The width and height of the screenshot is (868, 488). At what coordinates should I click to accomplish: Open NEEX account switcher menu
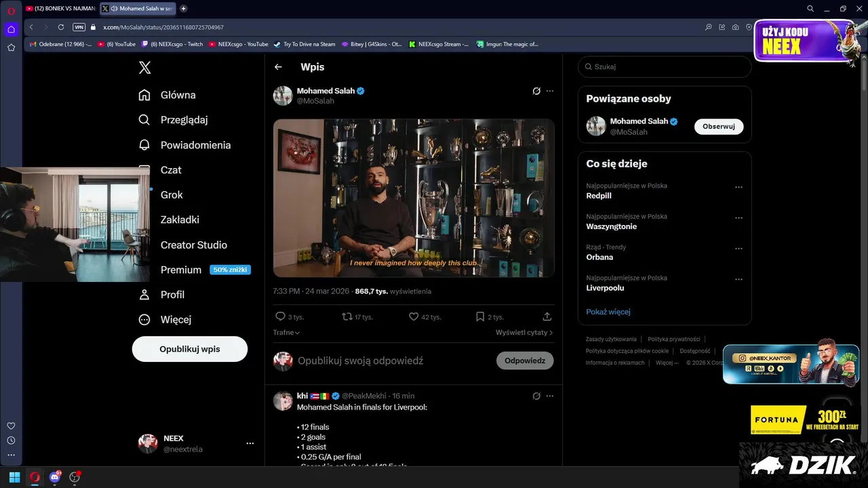point(196,443)
